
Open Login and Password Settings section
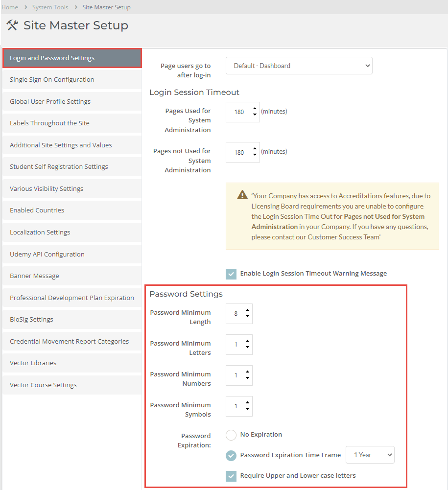(72, 58)
